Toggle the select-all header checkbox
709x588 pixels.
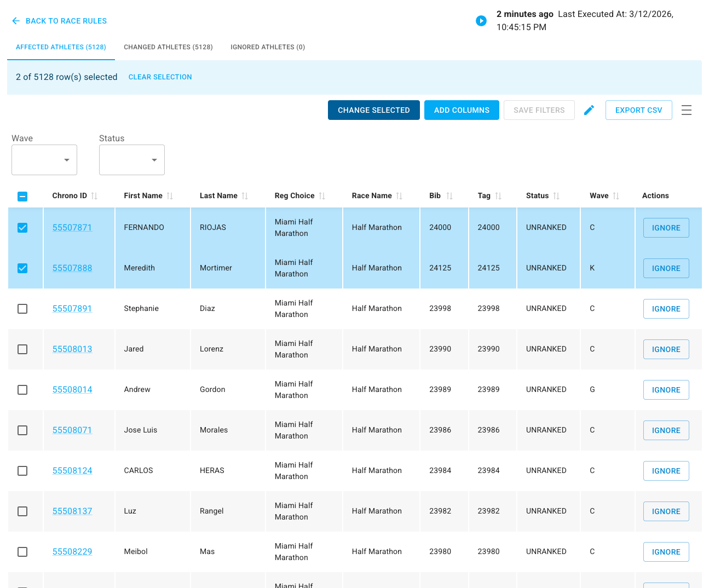click(22, 196)
